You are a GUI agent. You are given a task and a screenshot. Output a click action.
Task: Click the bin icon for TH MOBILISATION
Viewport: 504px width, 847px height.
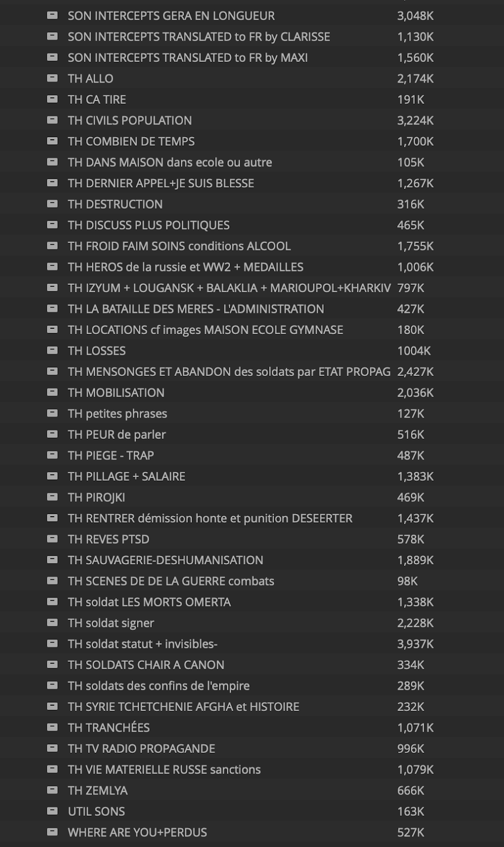tap(52, 392)
